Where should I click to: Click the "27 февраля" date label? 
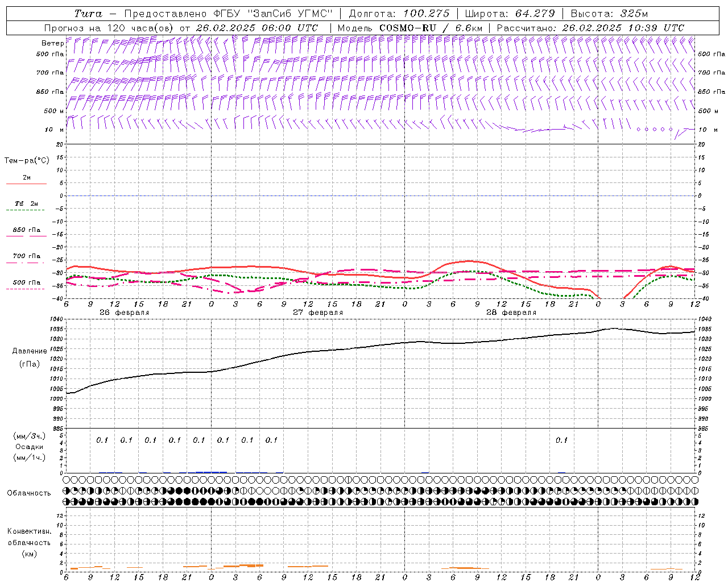(318, 313)
